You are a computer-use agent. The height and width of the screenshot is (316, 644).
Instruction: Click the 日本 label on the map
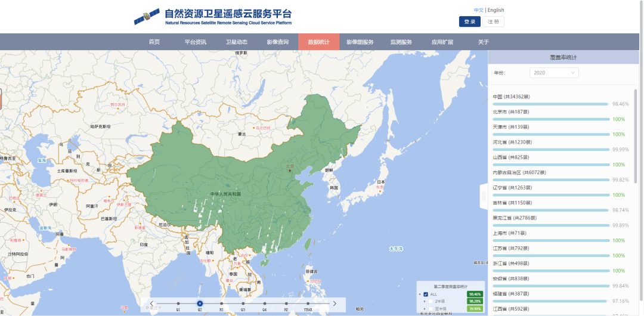pos(380,182)
